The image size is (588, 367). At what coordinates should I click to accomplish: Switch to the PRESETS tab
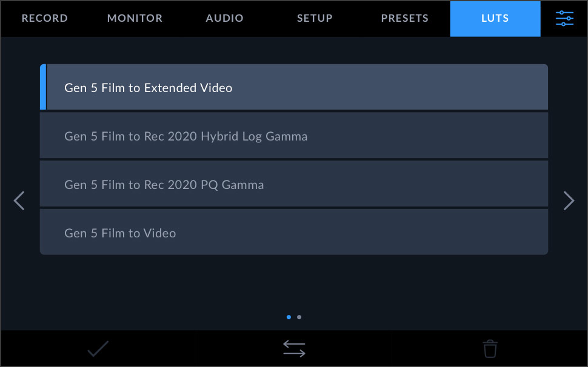[404, 18]
